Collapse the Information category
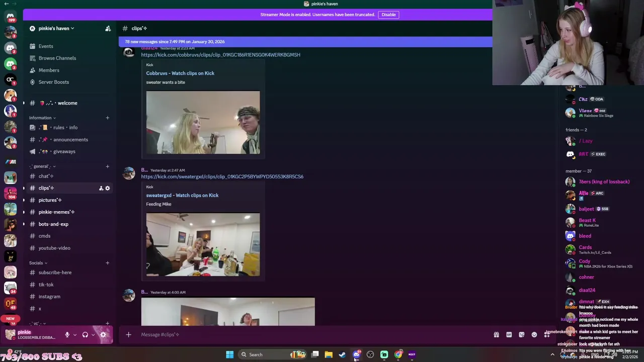The image size is (644, 362). tap(42, 118)
